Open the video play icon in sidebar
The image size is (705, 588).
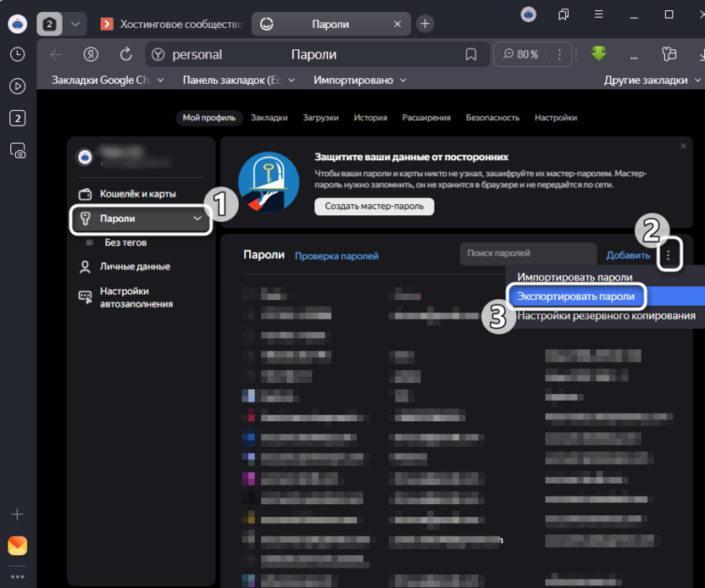(18, 86)
